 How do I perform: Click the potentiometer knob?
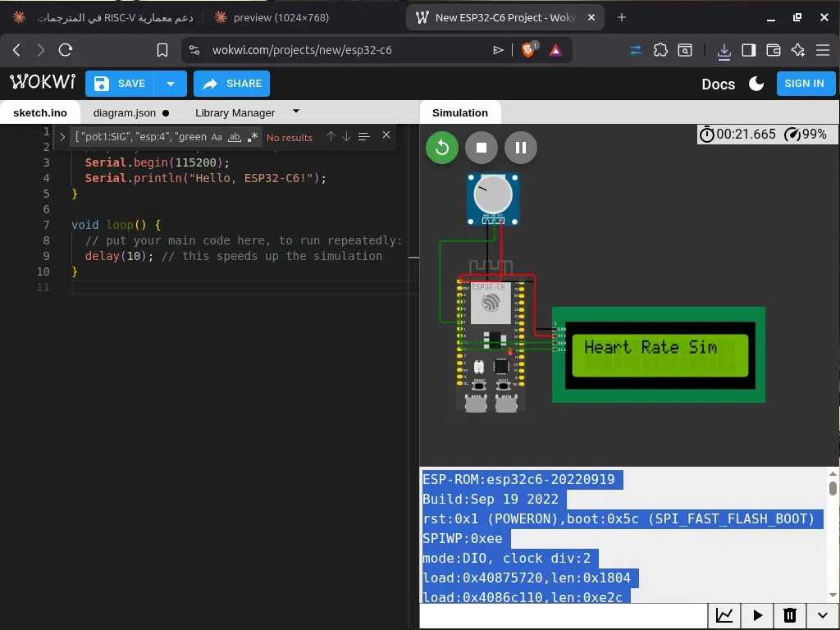tap(493, 195)
